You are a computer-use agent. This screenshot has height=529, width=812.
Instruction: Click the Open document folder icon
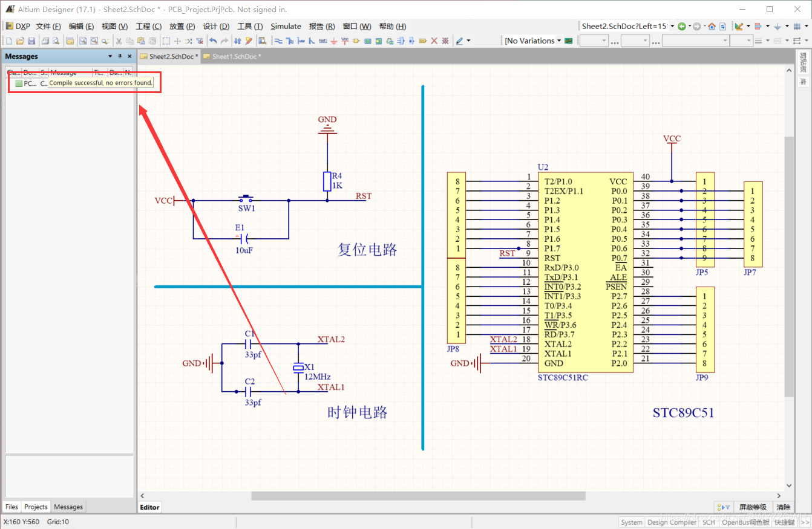[20, 41]
